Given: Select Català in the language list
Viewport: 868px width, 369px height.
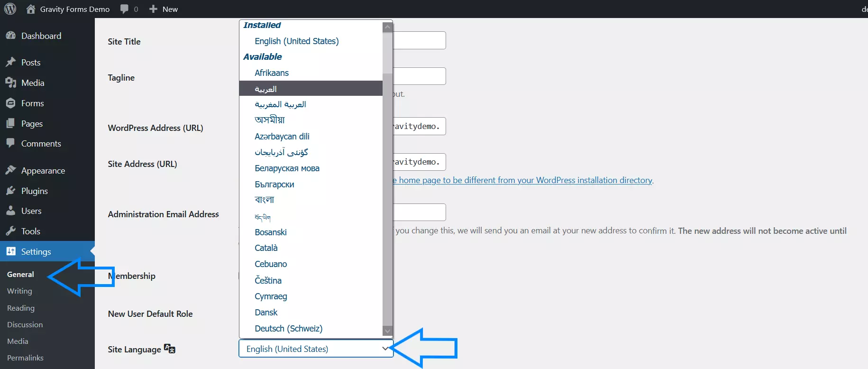Looking at the screenshot, I should [x=266, y=248].
